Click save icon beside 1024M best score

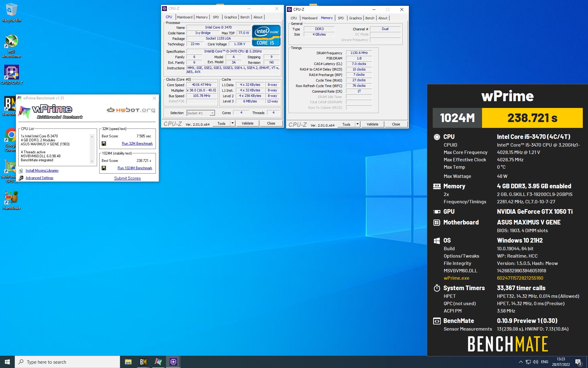(x=104, y=168)
